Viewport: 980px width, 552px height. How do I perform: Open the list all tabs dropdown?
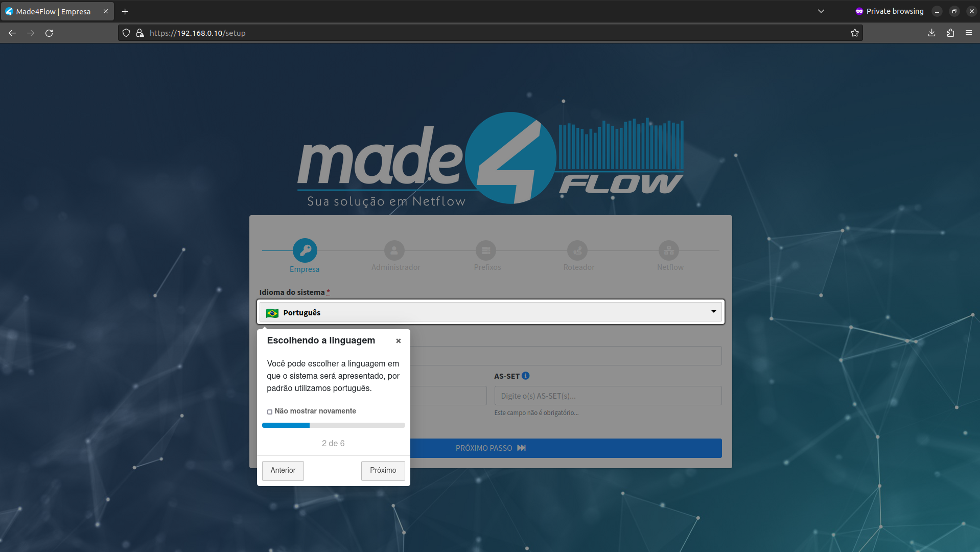coord(821,11)
